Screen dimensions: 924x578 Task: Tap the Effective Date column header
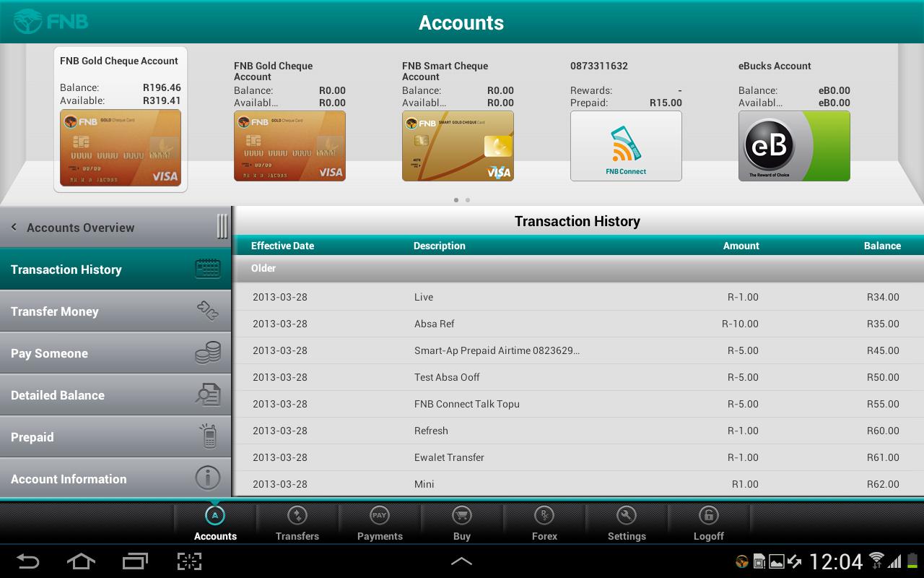282,246
